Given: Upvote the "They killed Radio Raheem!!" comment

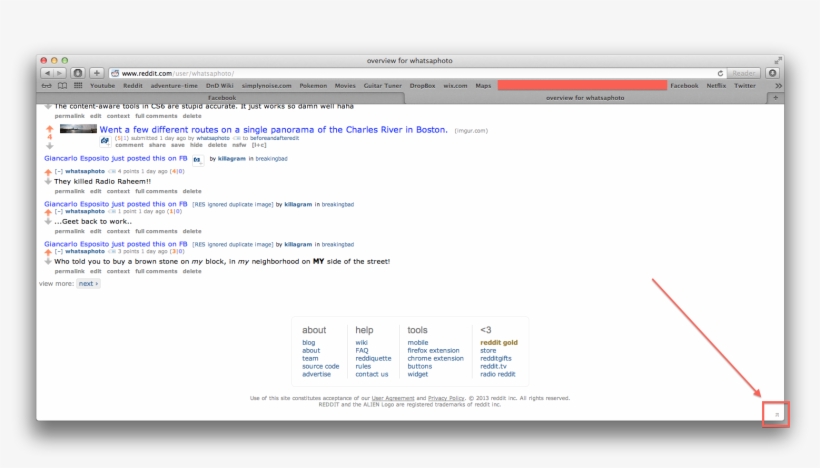Looking at the screenshot, I should pyautogui.click(x=48, y=172).
